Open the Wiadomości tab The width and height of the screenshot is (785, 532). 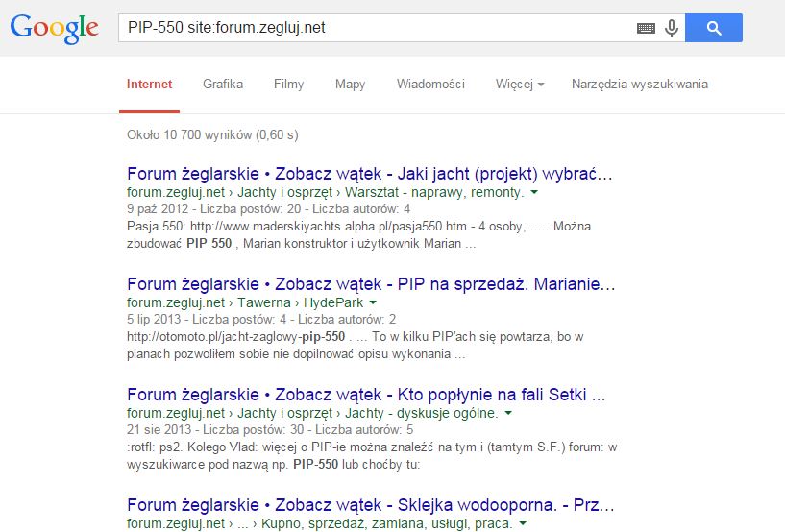[430, 85]
